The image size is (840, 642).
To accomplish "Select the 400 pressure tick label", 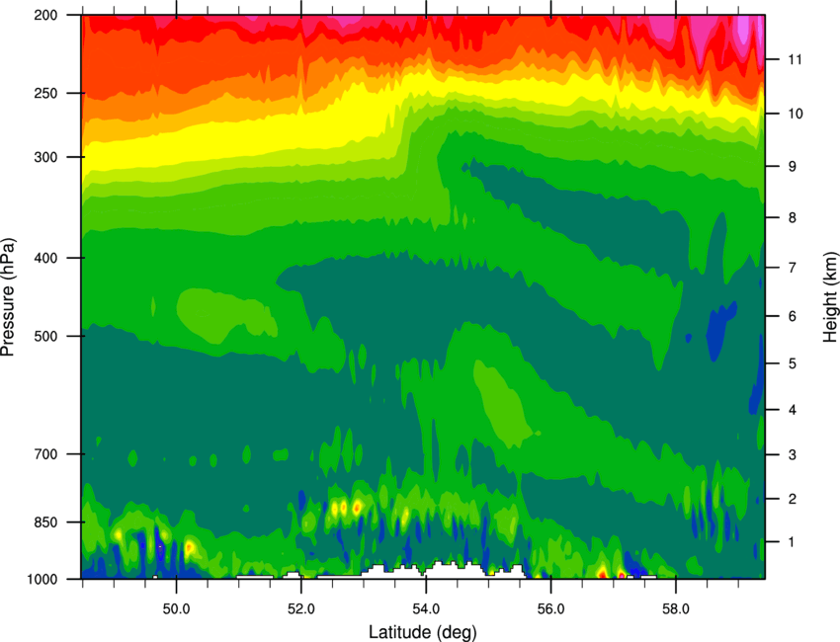I will pyautogui.click(x=46, y=258).
